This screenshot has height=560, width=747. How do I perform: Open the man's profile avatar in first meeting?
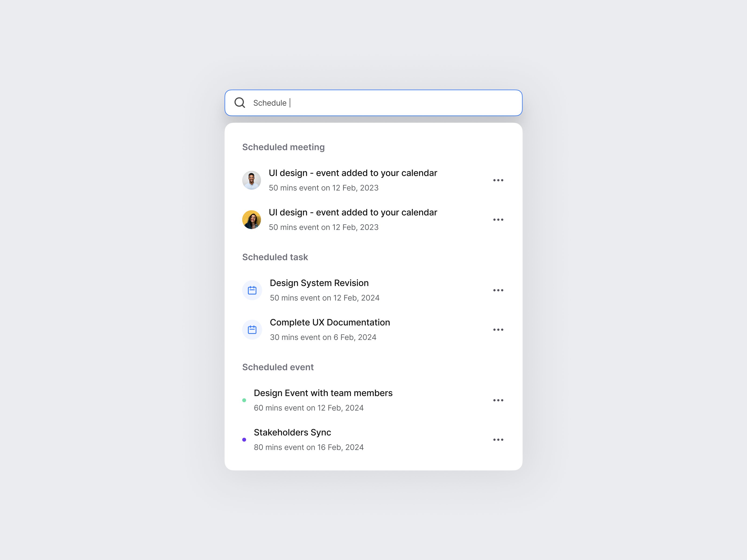[x=252, y=180]
